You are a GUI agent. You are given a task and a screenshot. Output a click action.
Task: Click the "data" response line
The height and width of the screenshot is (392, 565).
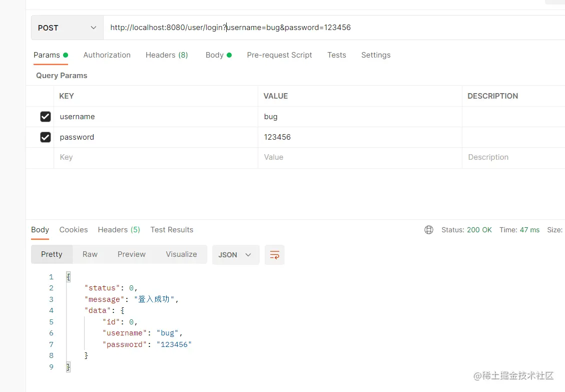[105, 310]
